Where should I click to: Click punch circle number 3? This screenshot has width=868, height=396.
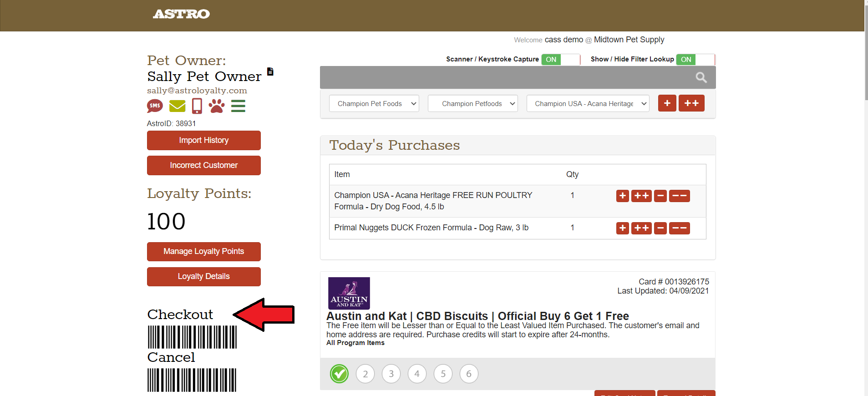tap(391, 374)
